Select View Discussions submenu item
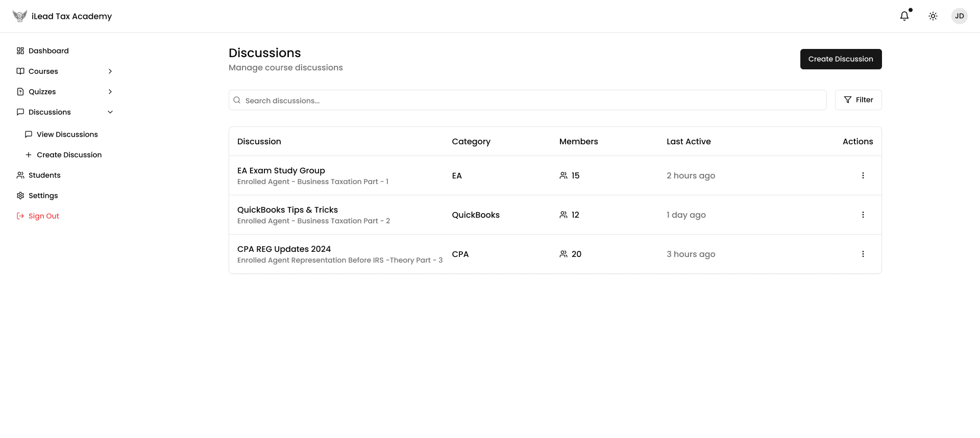This screenshot has height=438, width=980. pyautogui.click(x=67, y=135)
